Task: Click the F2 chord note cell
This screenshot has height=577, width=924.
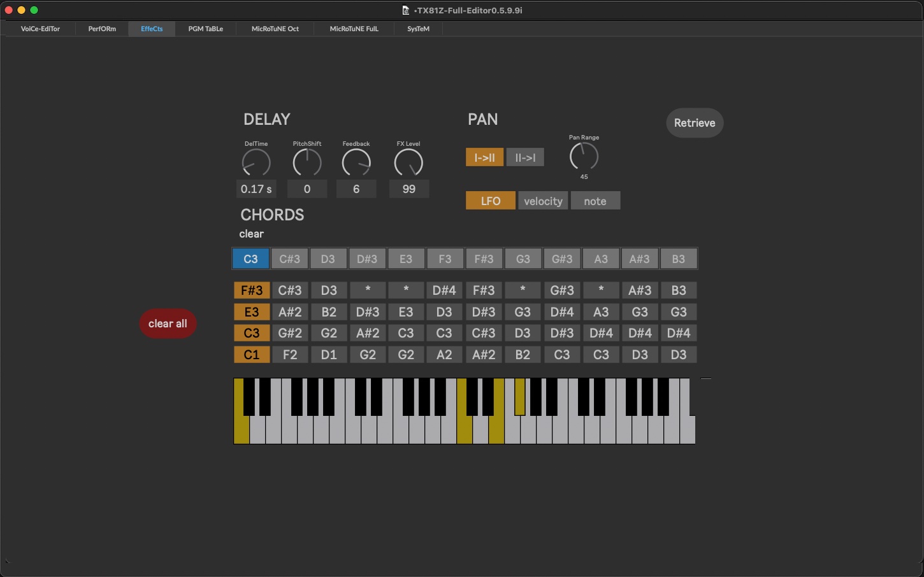Action: [x=290, y=355]
